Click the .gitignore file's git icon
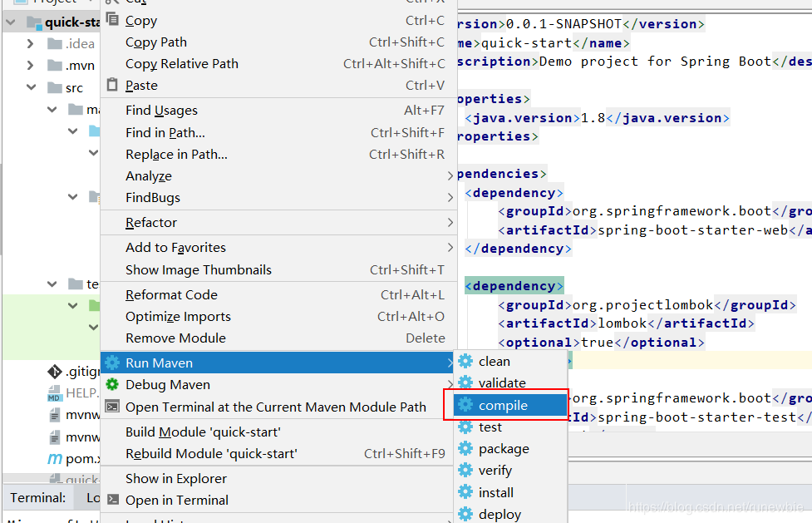 54,371
